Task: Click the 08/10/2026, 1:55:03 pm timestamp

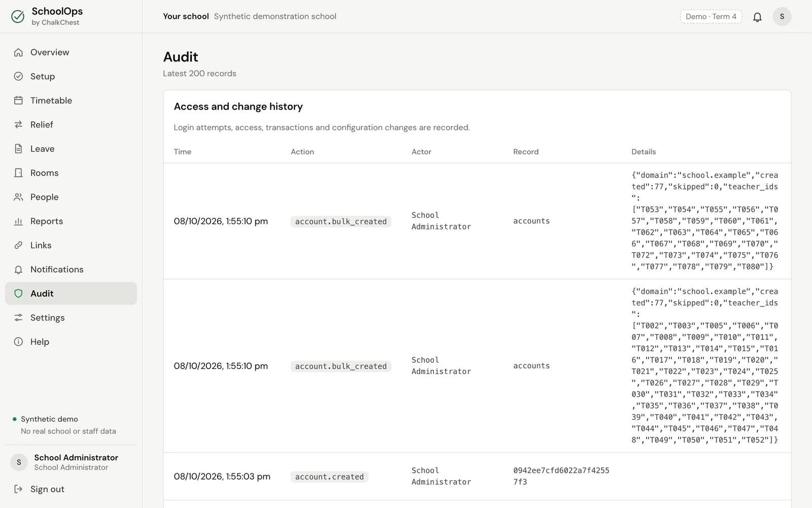Action: [222, 477]
